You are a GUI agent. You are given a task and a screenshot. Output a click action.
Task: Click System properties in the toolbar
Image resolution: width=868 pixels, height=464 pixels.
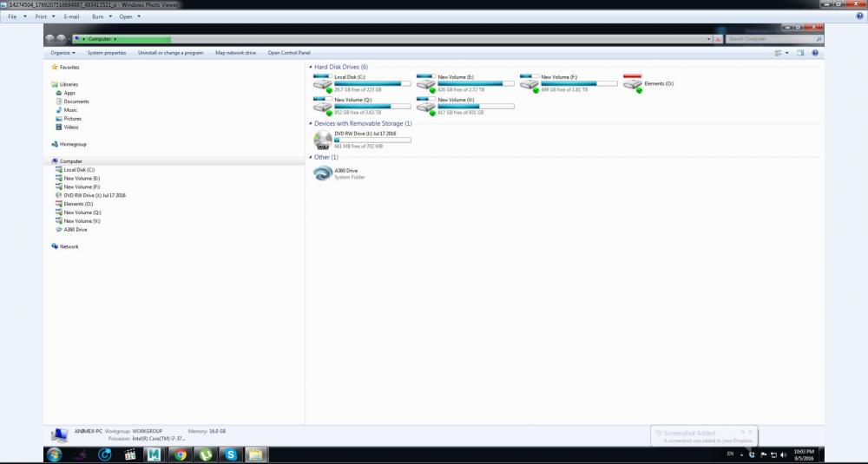[x=107, y=53]
